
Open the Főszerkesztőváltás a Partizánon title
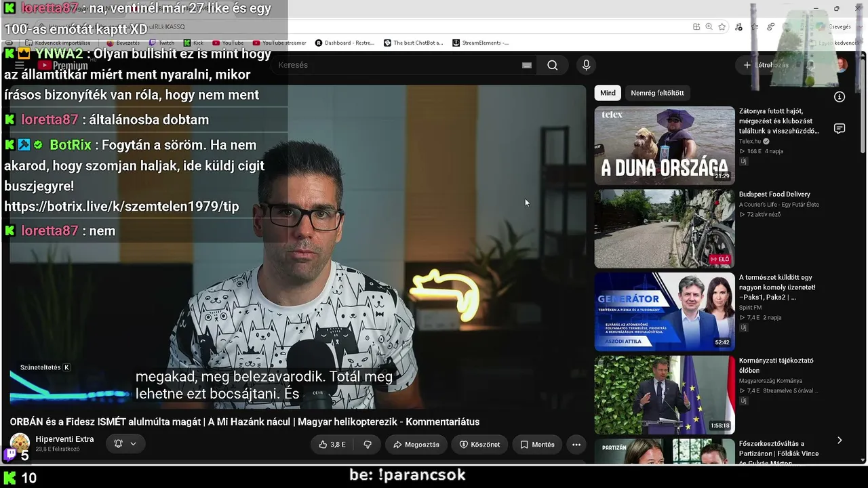coord(779,453)
